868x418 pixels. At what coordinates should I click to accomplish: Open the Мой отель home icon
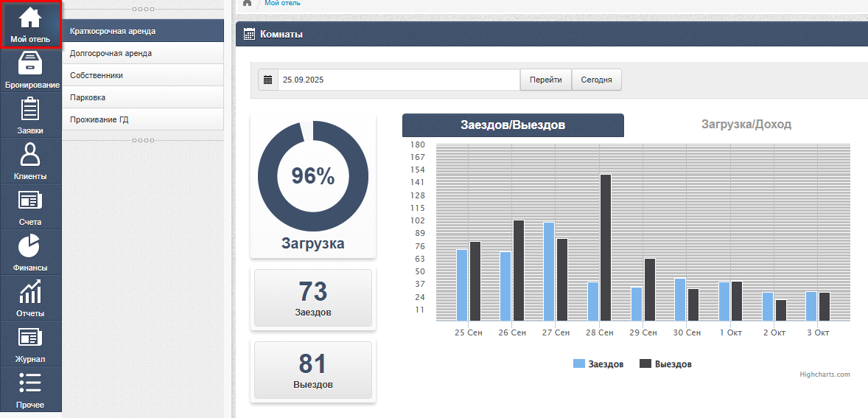pos(30,18)
